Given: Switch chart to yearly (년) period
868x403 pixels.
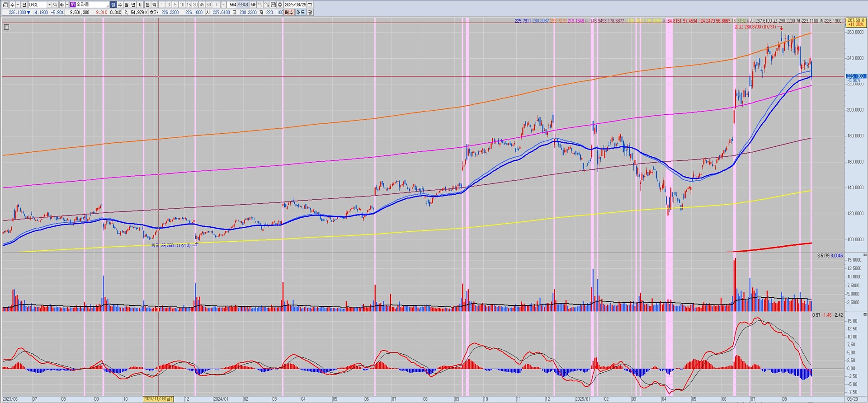Looking at the screenshot, I should click(x=133, y=5).
